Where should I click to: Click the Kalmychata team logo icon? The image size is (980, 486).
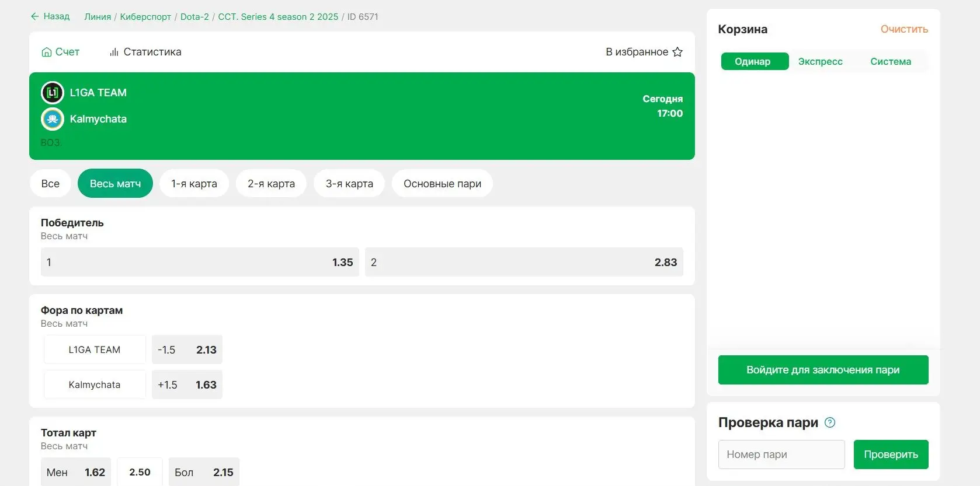(53, 119)
